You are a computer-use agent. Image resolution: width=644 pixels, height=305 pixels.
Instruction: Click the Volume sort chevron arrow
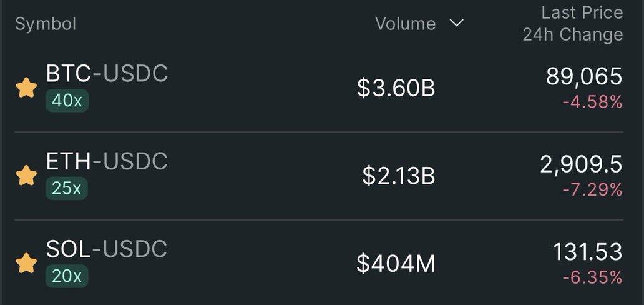(457, 24)
